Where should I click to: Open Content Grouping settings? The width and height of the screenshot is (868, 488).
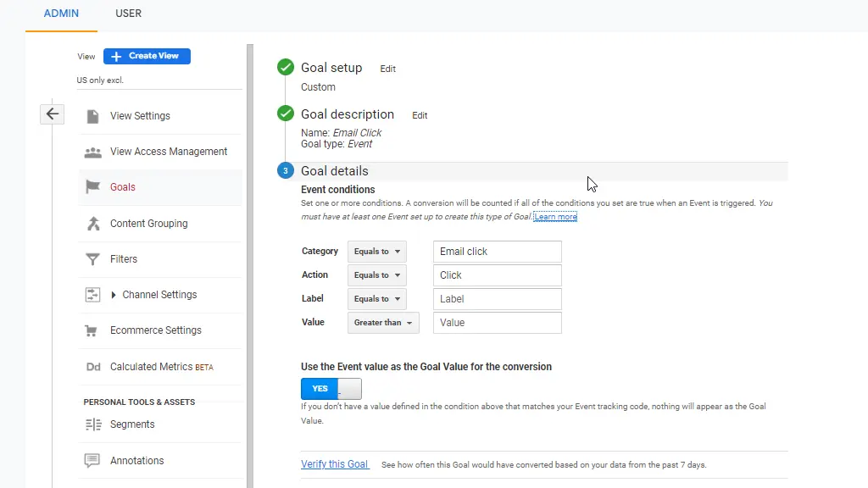(148, 223)
